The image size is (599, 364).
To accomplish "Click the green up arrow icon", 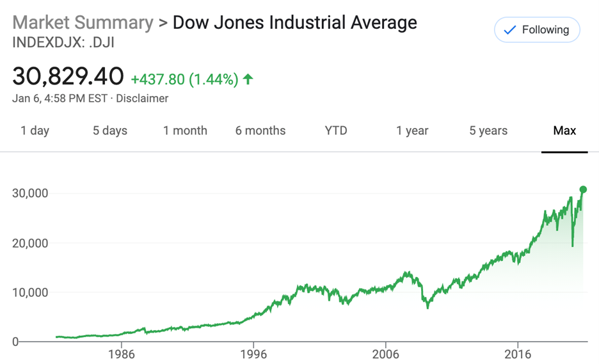I will [x=248, y=79].
